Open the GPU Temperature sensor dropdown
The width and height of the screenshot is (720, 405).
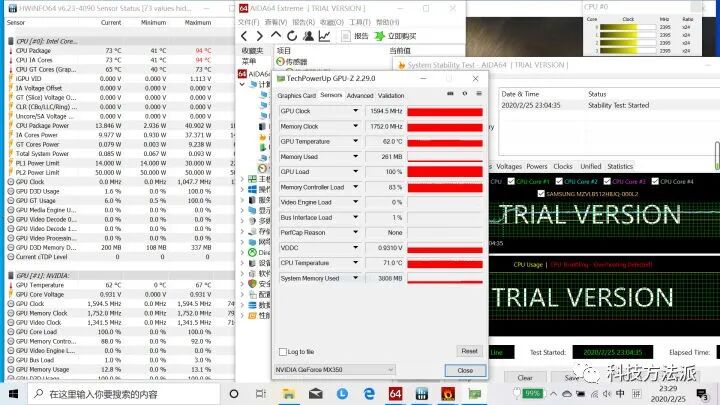pyautogui.click(x=355, y=141)
